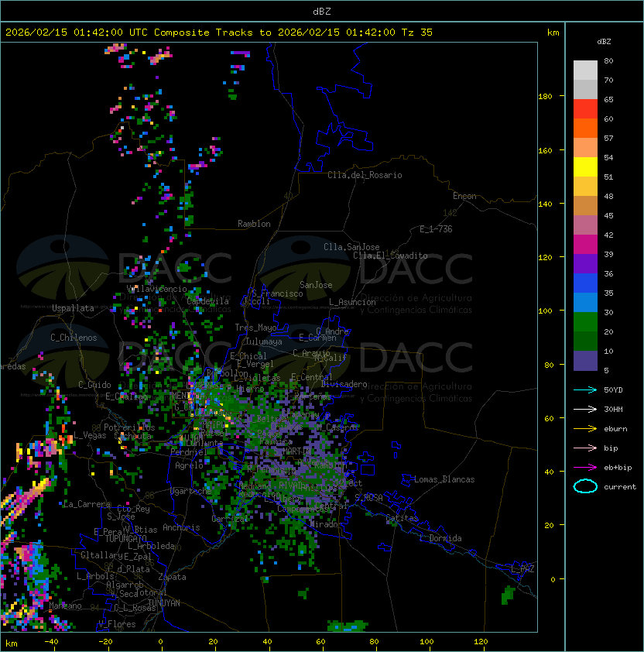Select the dark green 10-20 dBZ swatch
Viewport: 644px width, 652px height.
point(585,341)
